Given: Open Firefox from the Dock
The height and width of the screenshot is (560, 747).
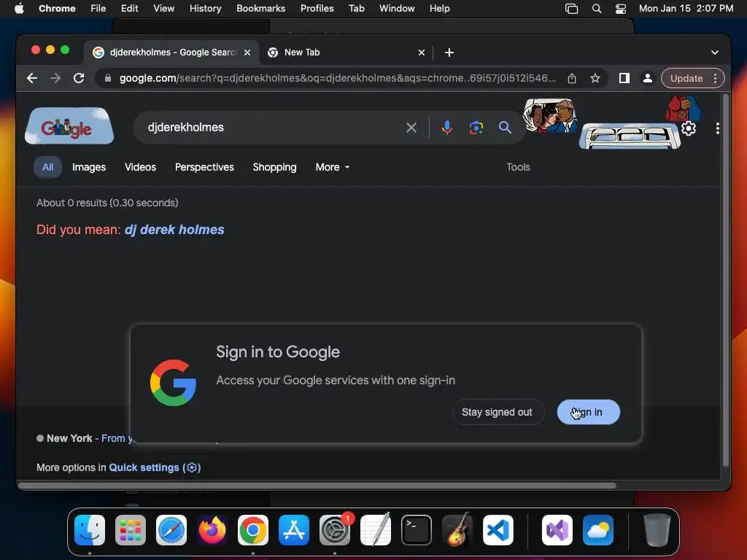Looking at the screenshot, I should coord(212,530).
